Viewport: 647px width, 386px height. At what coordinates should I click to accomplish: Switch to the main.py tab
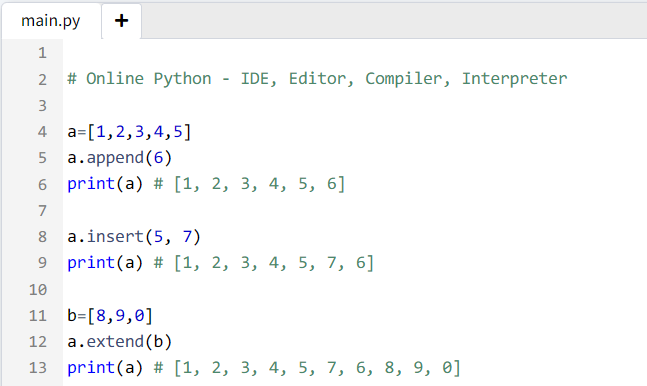tap(51, 21)
